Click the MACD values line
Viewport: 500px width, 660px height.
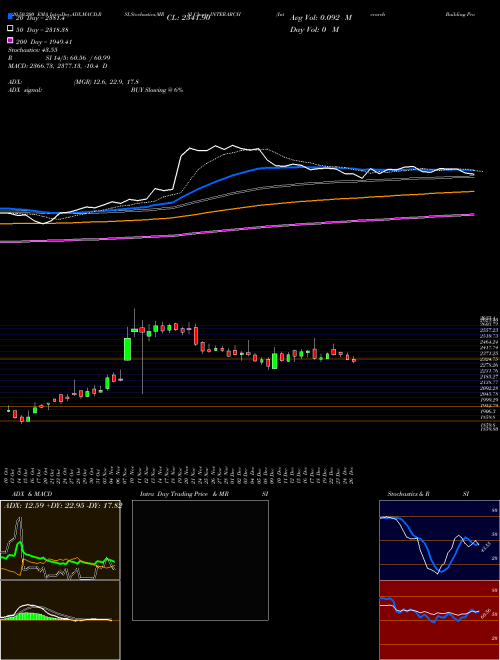click(58, 66)
